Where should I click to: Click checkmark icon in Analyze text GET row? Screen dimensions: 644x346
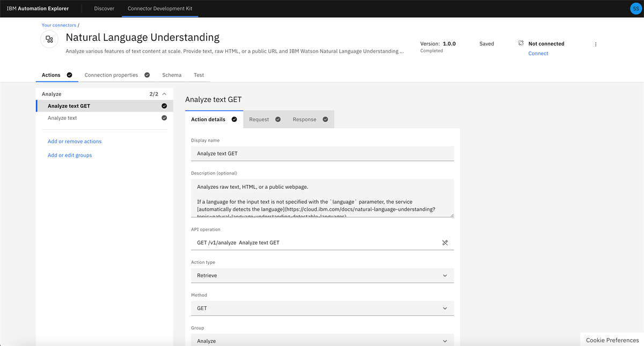tap(164, 106)
